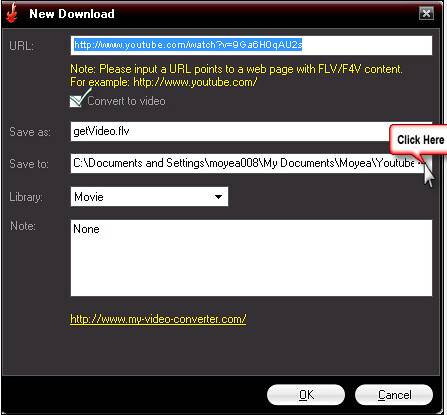Screen dimensions: 447x415
Task: Click the Save as field containing getVideo.flv
Action: coord(251,131)
